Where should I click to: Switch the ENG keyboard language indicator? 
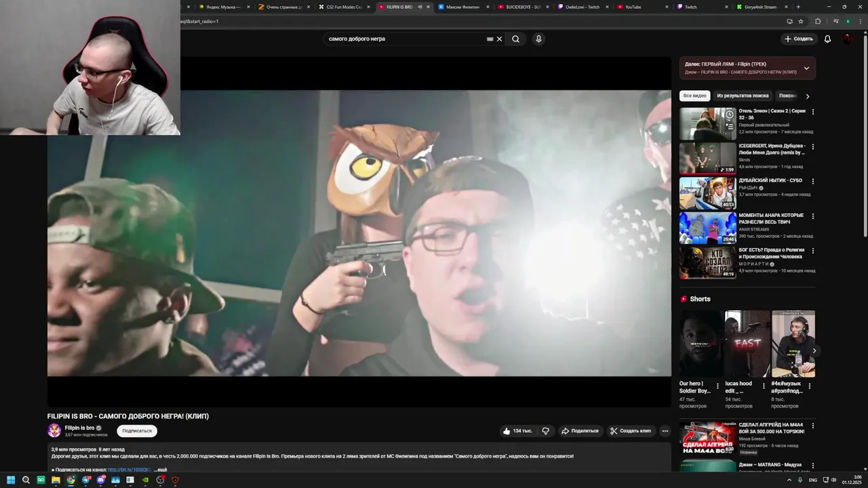tap(812, 480)
